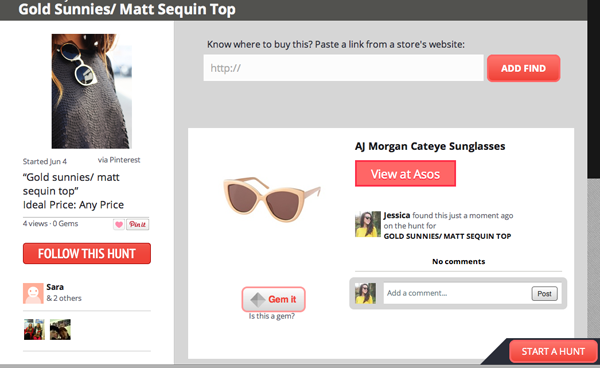
Task: Click commenter avatar beside comment box
Action: 365,293
